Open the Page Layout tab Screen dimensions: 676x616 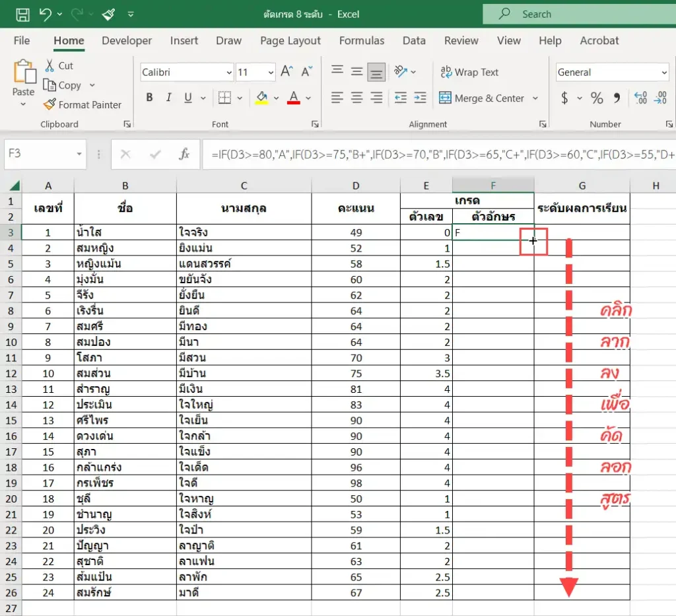290,40
